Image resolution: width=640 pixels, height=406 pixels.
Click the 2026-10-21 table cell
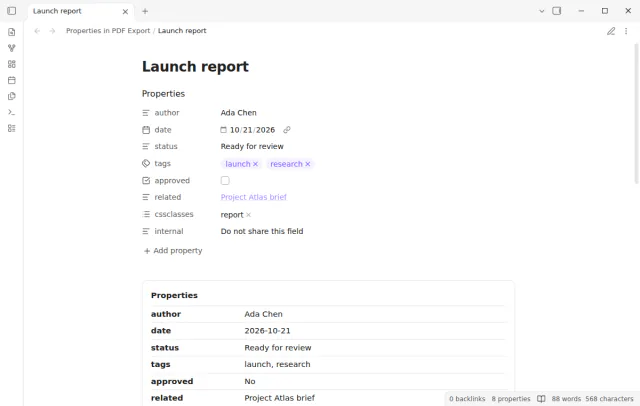(x=267, y=331)
